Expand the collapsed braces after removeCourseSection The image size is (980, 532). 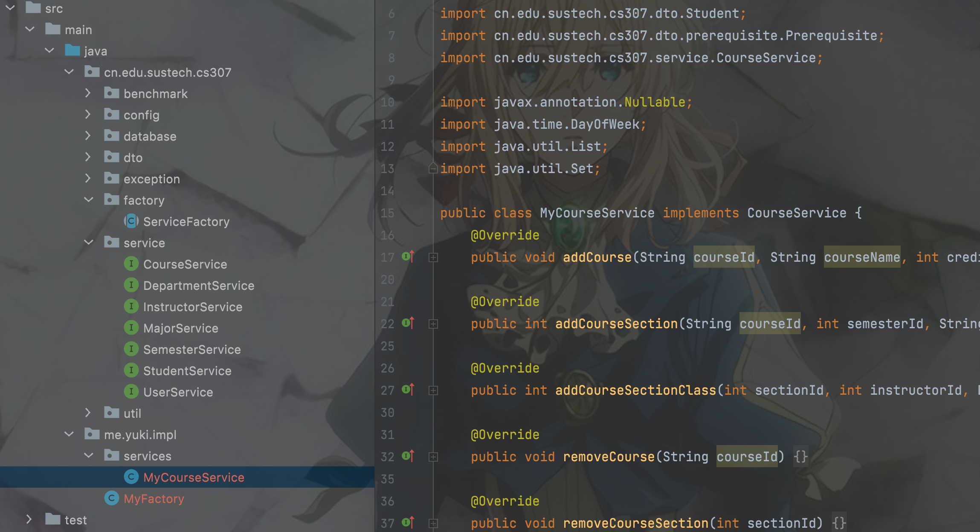pyautogui.click(x=839, y=523)
